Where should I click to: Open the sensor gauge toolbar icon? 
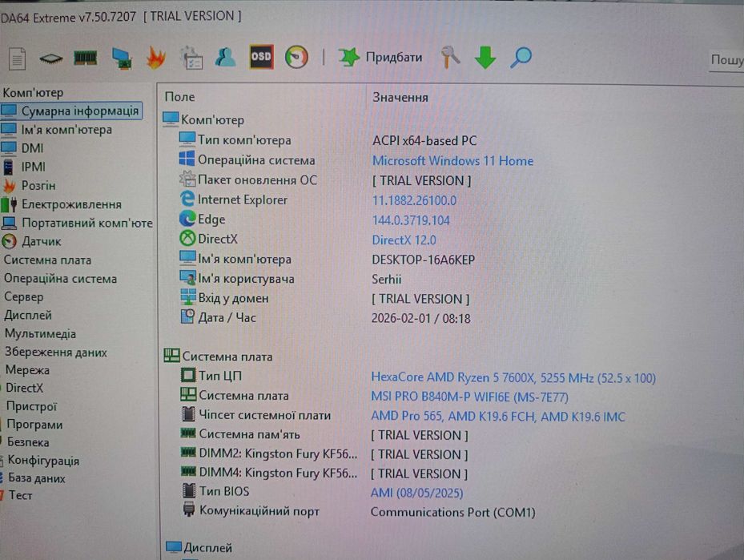tap(296, 58)
